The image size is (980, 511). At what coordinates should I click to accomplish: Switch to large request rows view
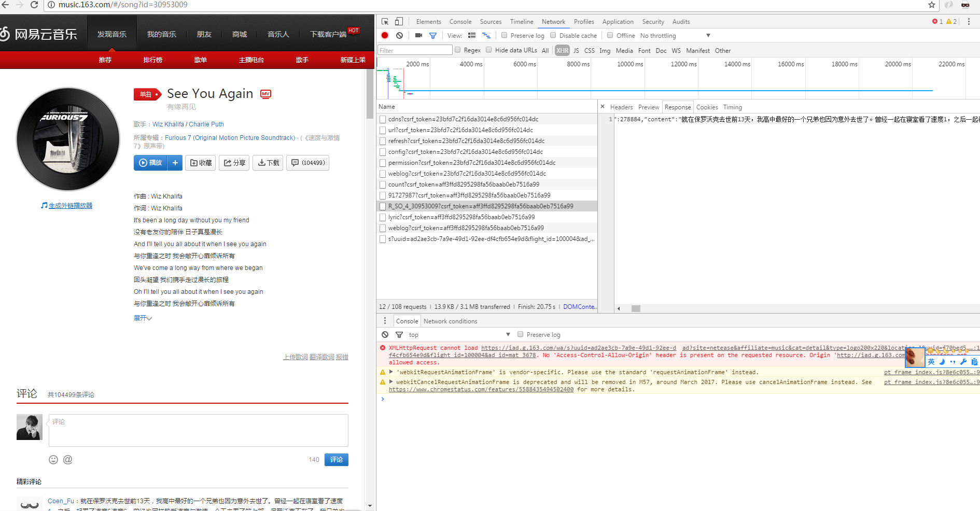472,35
